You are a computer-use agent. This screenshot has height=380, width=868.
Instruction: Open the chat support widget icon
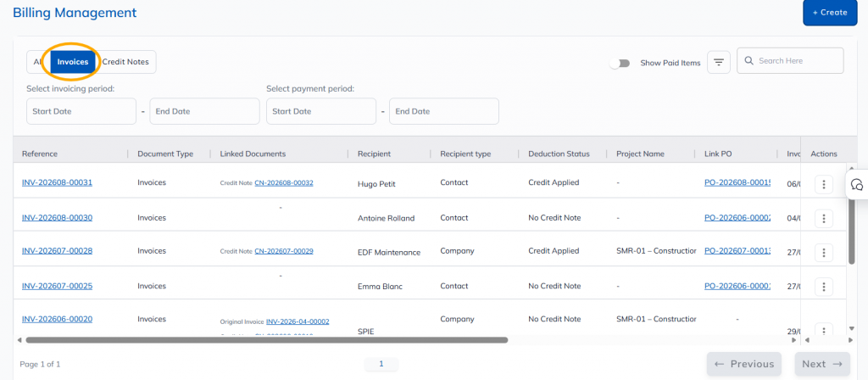857,184
